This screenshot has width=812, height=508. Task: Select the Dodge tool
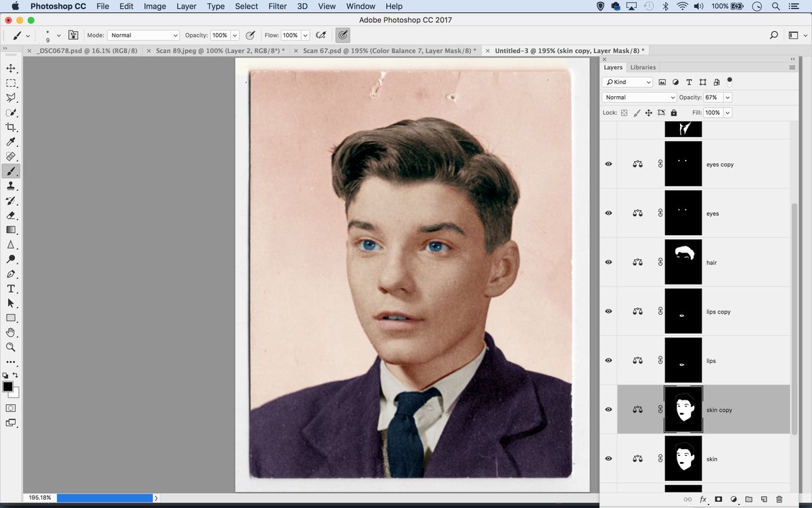[11, 259]
